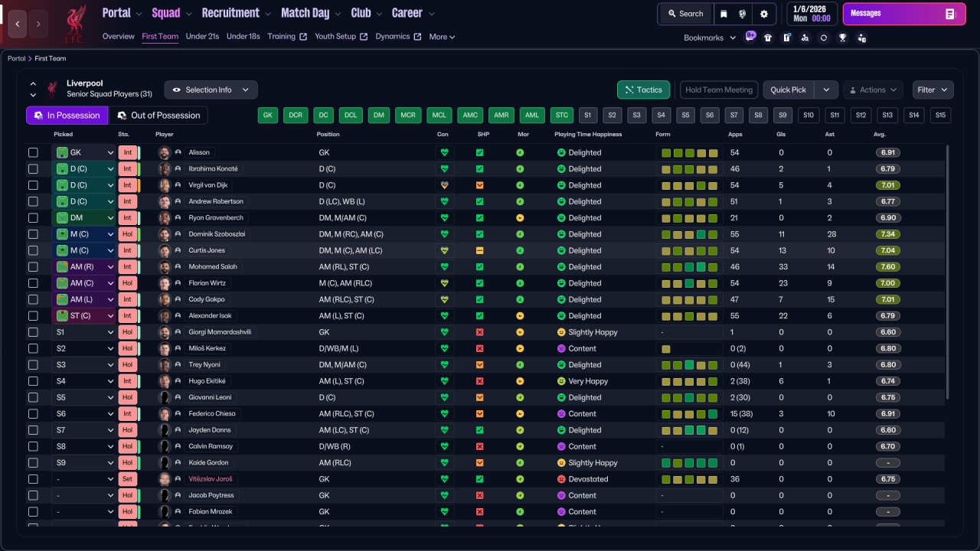Click the Liverpool club crest logo

[75, 24]
